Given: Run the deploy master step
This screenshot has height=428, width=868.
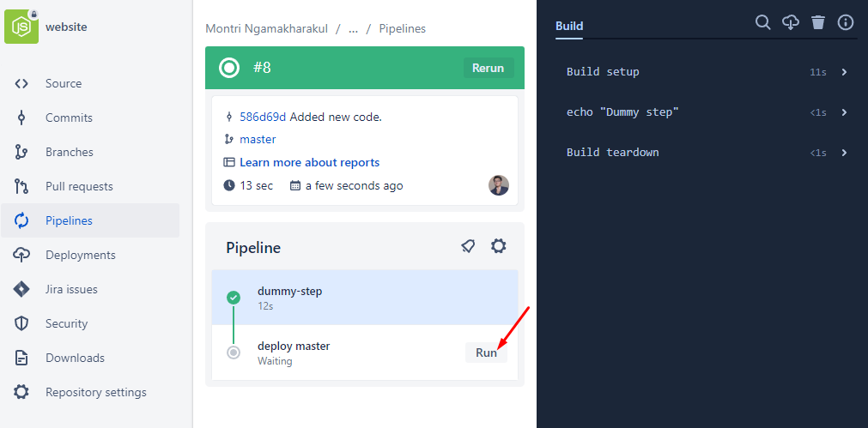Looking at the screenshot, I should click(x=486, y=353).
